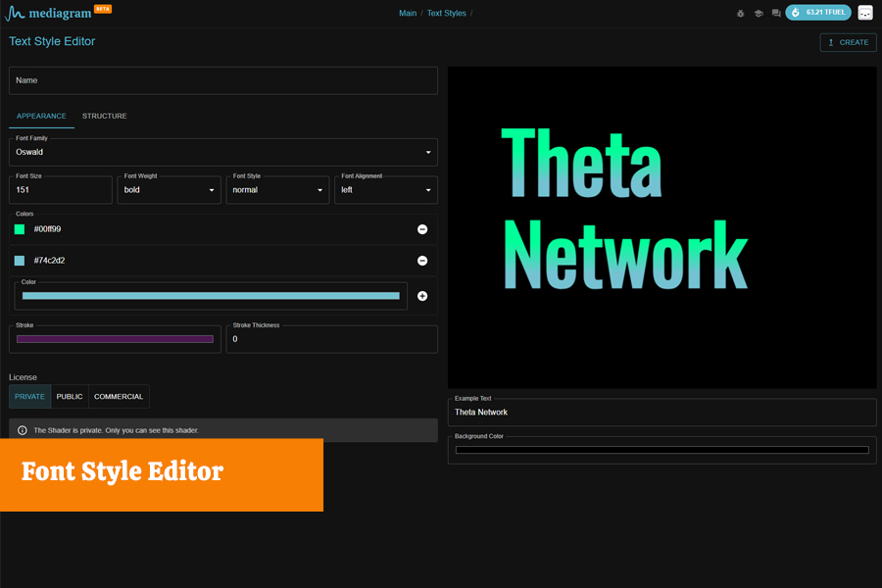The height and width of the screenshot is (588, 882).
Task: Click the Font Size field
Action: tap(61, 190)
